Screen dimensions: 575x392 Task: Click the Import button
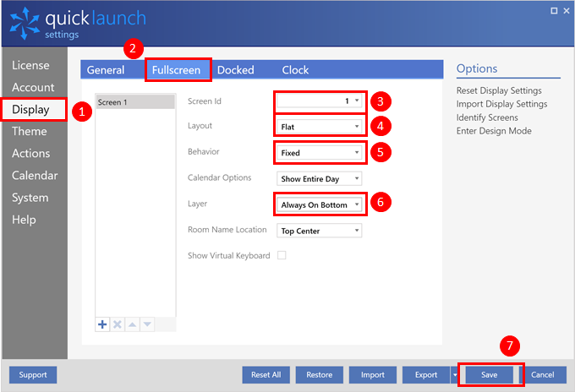pos(373,375)
